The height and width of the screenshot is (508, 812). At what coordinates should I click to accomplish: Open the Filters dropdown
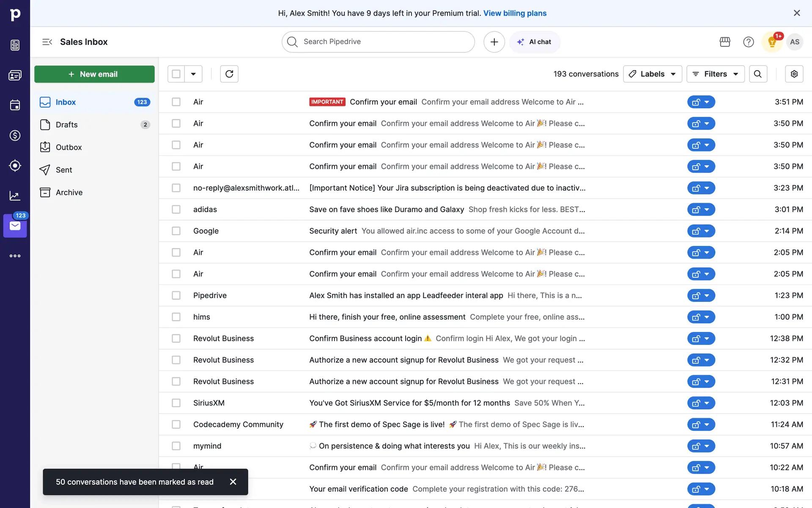point(715,74)
